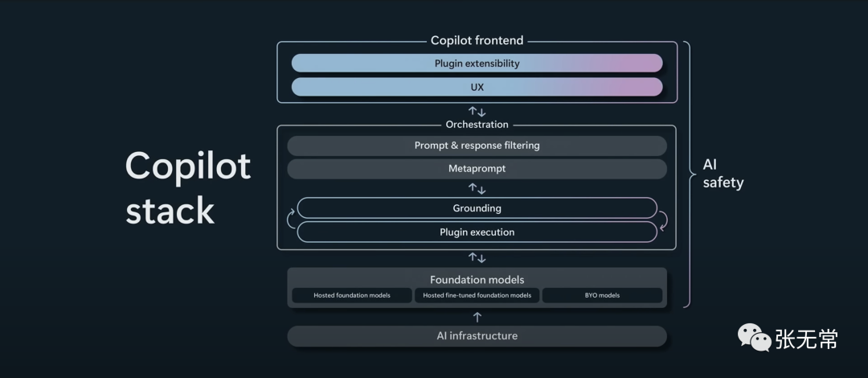The height and width of the screenshot is (378, 868).
Task: Click the Copilot stack title text
Action: (x=187, y=188)
